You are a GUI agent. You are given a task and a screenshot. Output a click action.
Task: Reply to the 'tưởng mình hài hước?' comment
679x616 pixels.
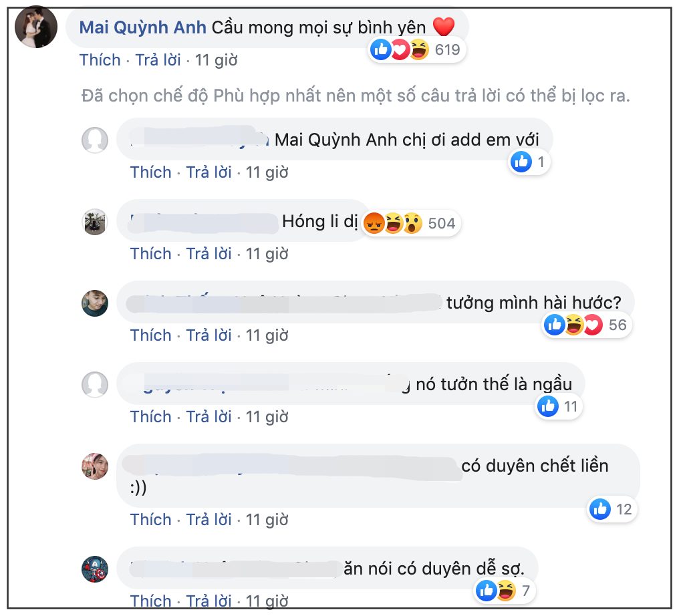tap(209, 335)
